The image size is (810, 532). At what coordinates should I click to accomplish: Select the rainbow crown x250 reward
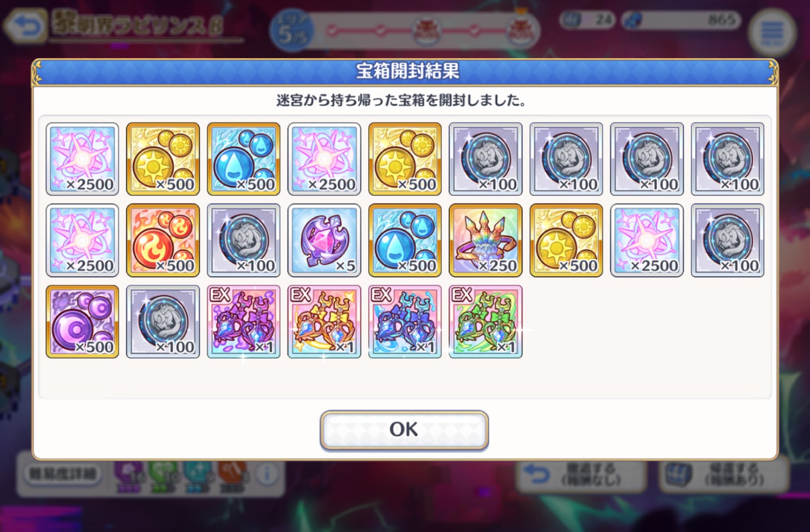coord(486,240)
